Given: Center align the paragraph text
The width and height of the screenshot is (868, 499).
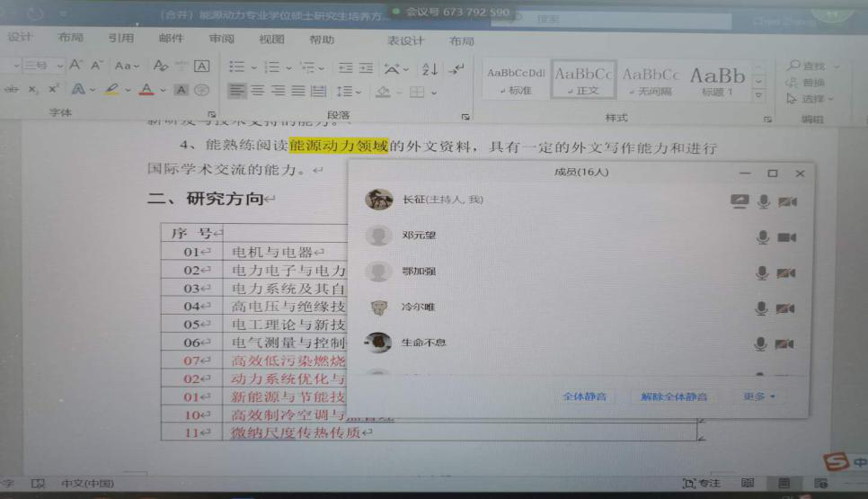Looking at the screenshot, I should (256, 91).
